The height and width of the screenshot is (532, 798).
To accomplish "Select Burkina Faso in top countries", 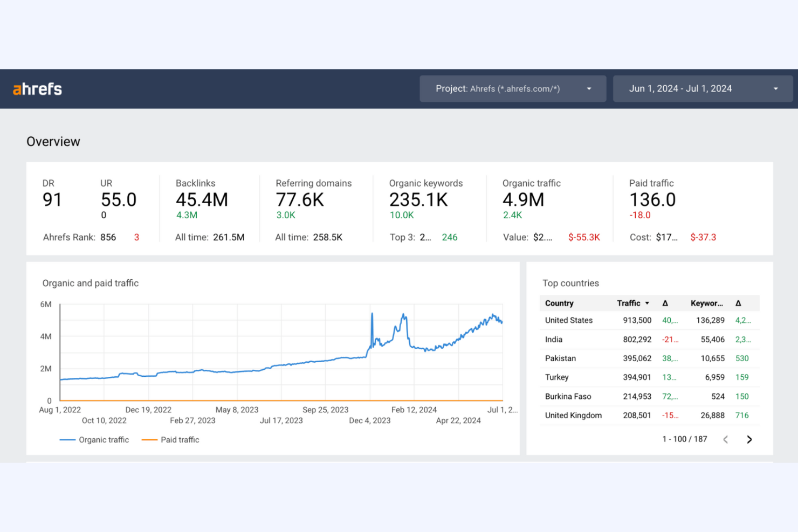I will pyautogui.click(x=568, y=396).
